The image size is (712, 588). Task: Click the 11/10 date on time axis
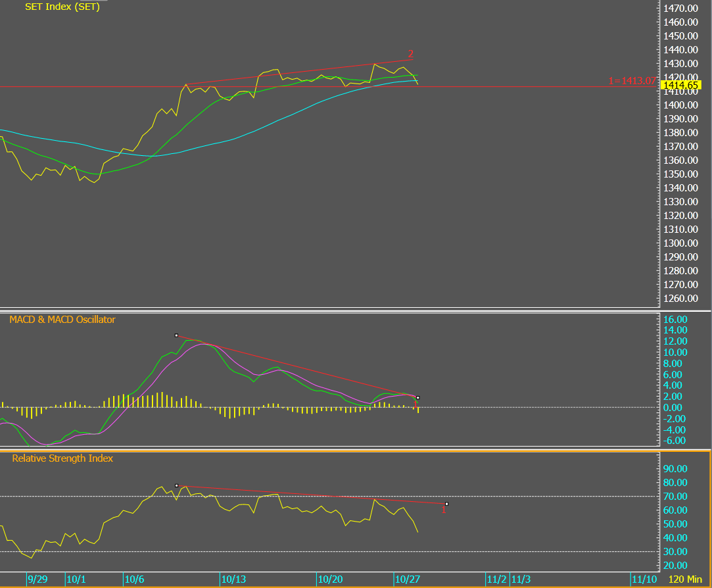click(x=644, y=579)
